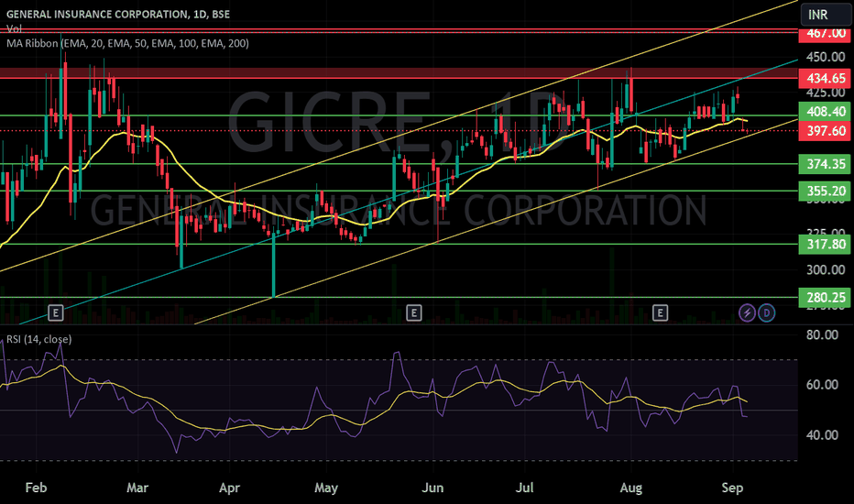Click the 280.25 green price label
This screenshot has height=504, width=854.
825,298
